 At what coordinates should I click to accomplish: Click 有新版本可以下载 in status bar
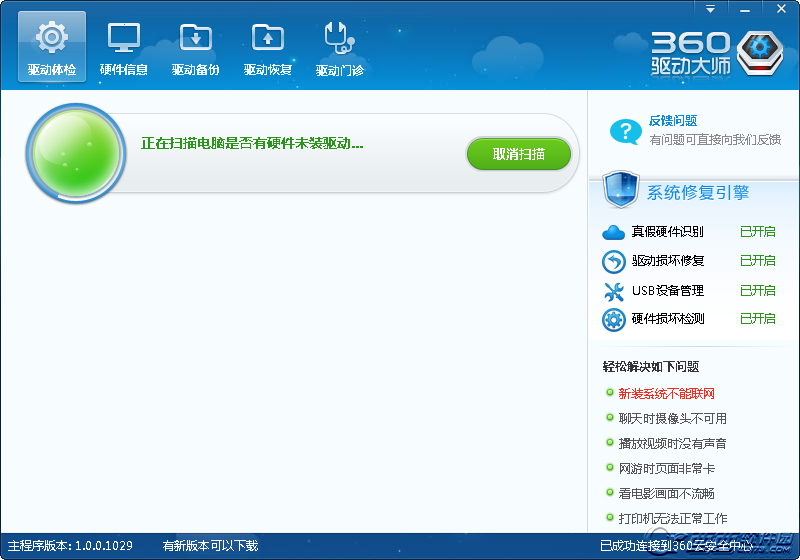click(210, 546)
